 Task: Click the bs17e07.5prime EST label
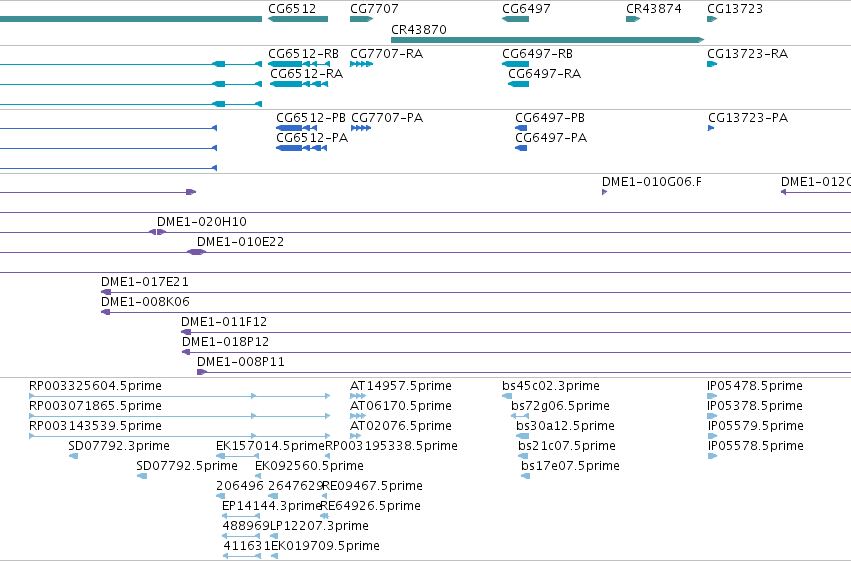click(x=570, y=467)
